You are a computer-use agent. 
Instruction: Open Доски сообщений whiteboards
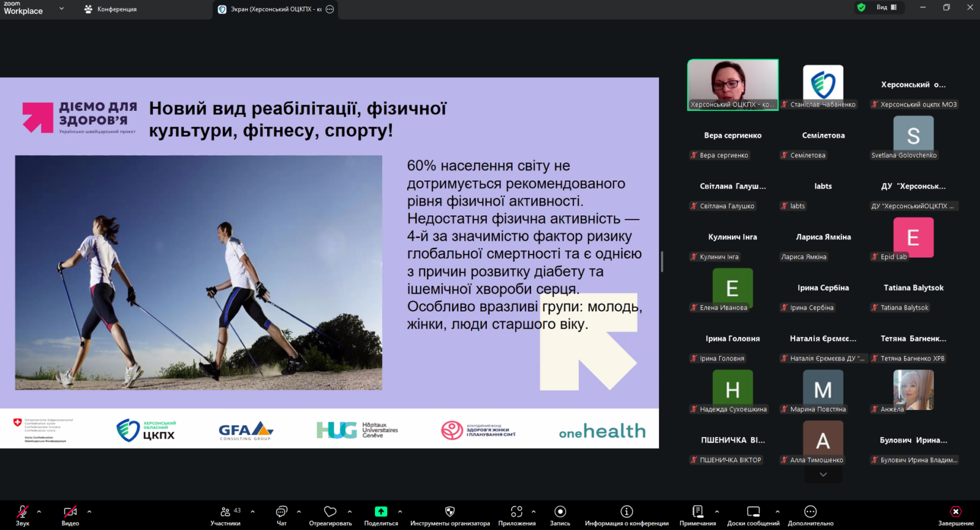[x=753, y=512]
